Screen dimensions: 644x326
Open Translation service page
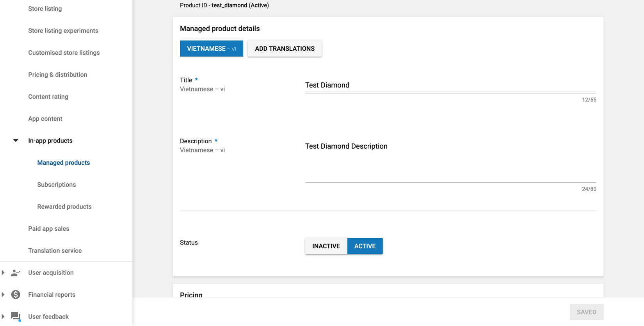[55, 251]
